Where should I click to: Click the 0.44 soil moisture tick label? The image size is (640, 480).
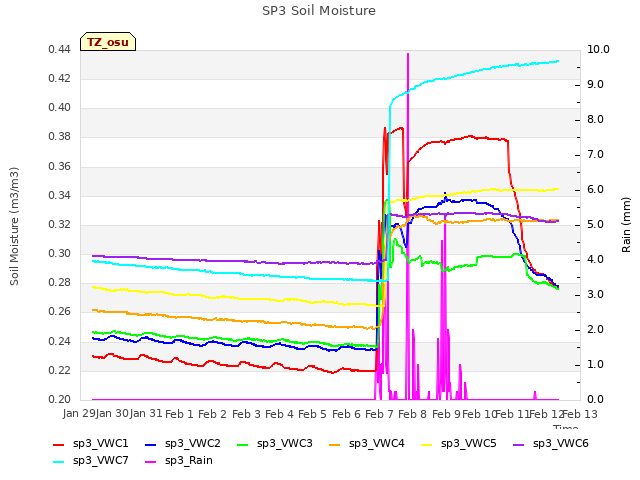[59, 50]
